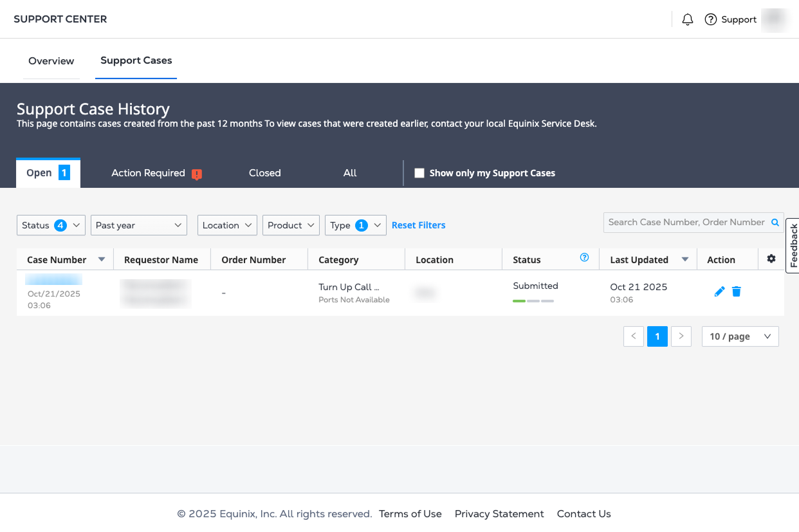Open the Past year date dropdown

pos(139,225)
